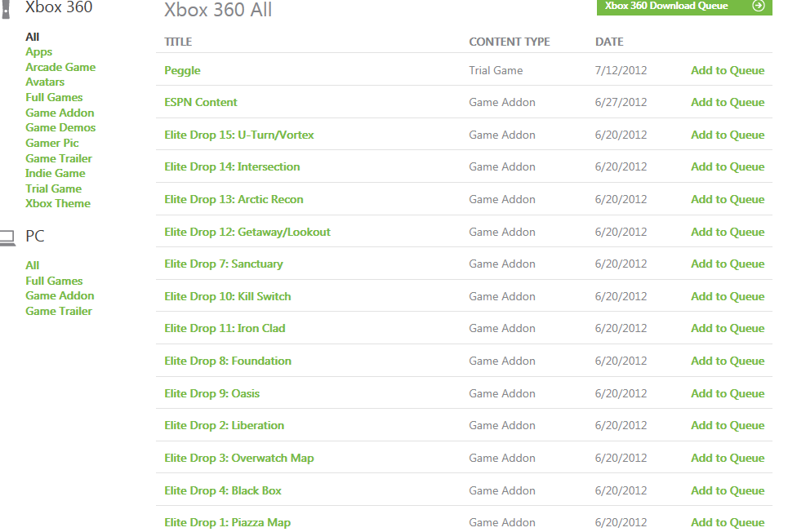Filter Xbox 360 by Trial Game

[53, 188]
